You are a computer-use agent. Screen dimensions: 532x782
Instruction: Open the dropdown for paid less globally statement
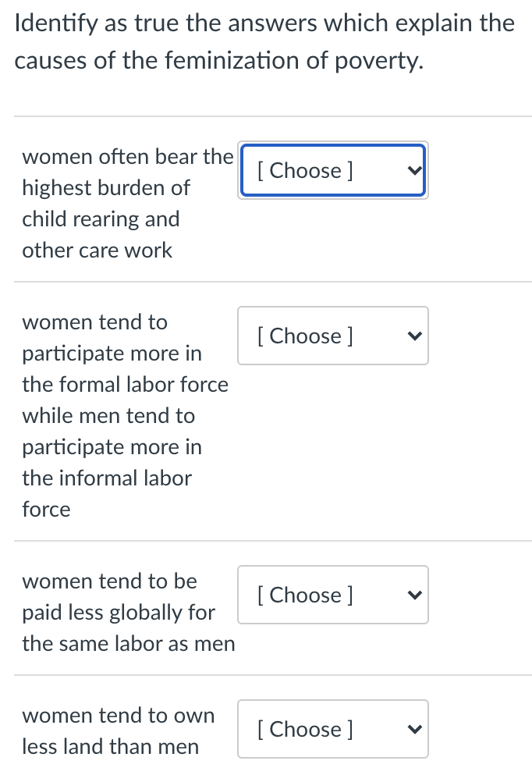pyautogui.click(x=332, y=595)
